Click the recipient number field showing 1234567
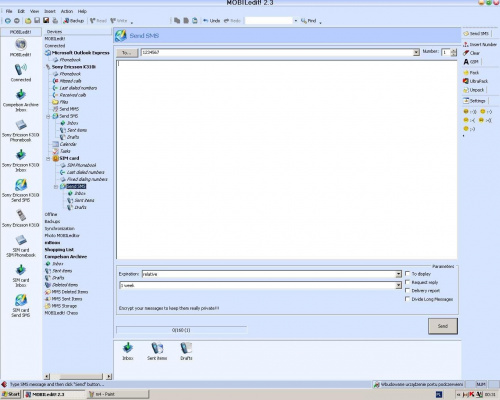The width and height of the screenshot is (500, 400). pos(277,52)
